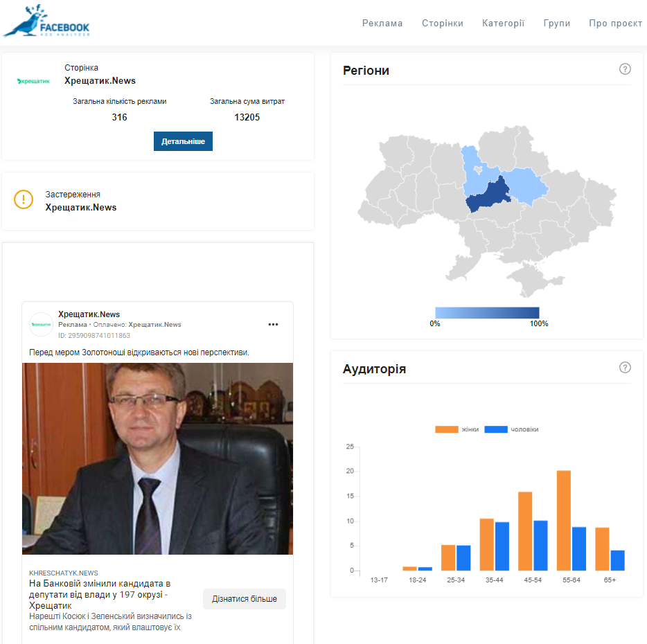Click the orange 55-64 women bar
This screenshot has height=644, width=647.
tap(563, 520)
